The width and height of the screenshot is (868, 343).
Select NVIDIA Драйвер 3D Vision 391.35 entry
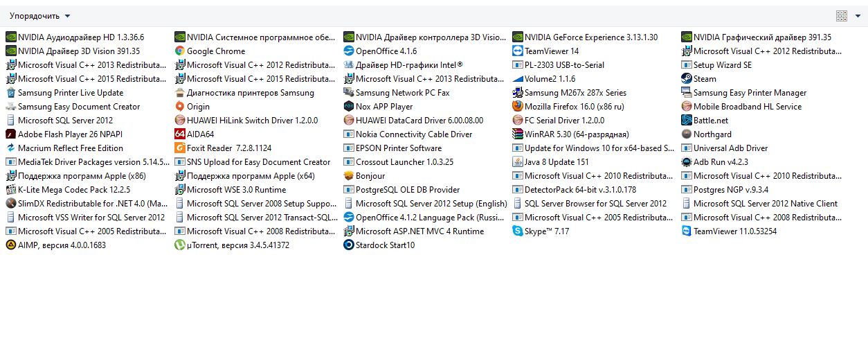click(73, 51)
